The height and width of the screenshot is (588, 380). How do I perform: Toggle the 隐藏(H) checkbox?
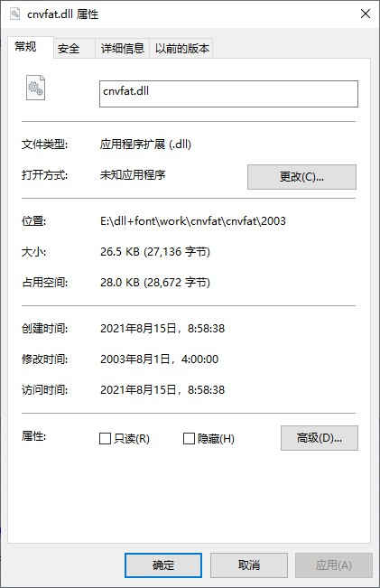[189, 438]
